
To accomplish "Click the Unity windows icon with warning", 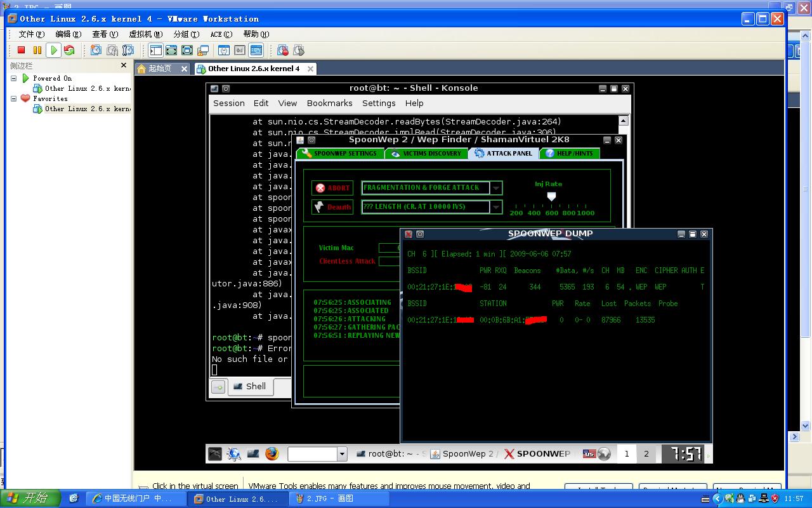I will 203,50.
